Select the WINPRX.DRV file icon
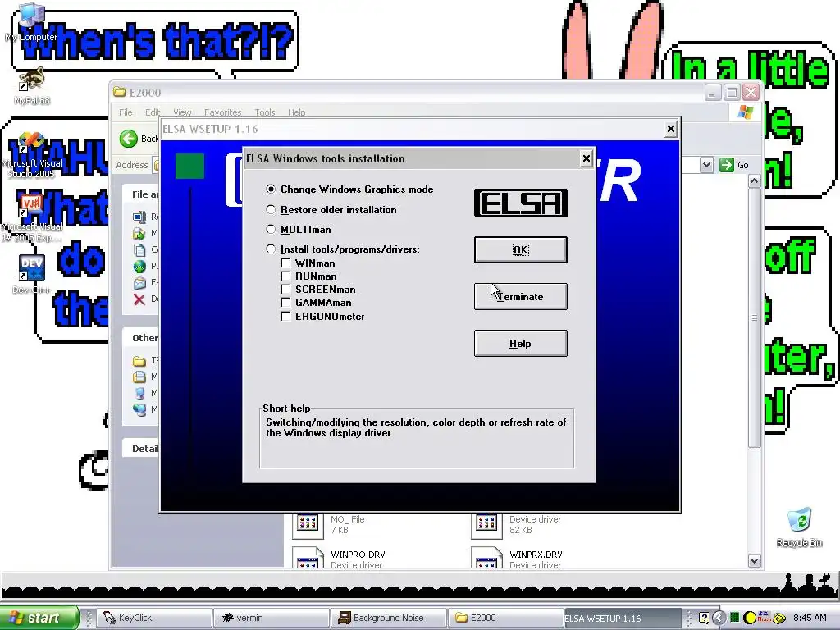 click(x=487, y=557)
